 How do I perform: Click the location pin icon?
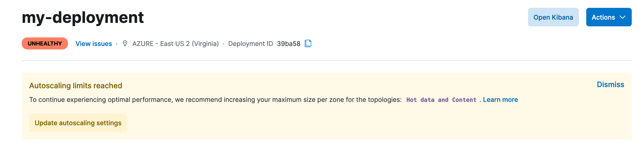tap(125, 43)
